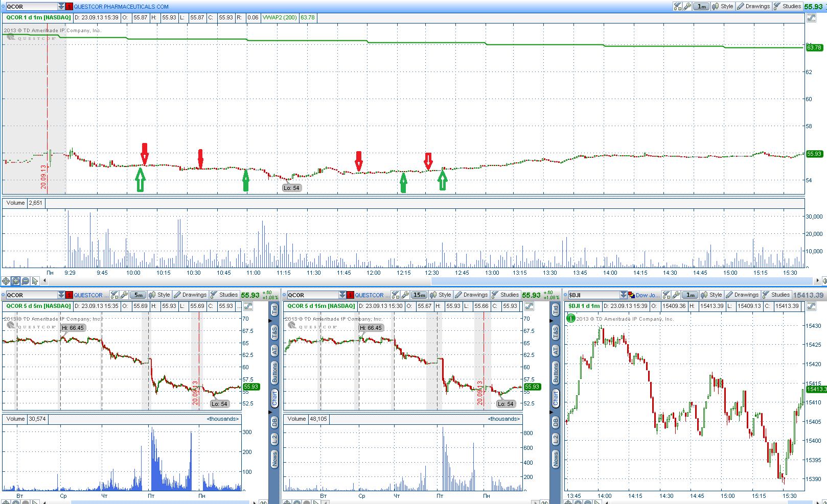Open T&S side tab beside 5m chart
This screenshot has width=827, height=504.
[274, 332]
